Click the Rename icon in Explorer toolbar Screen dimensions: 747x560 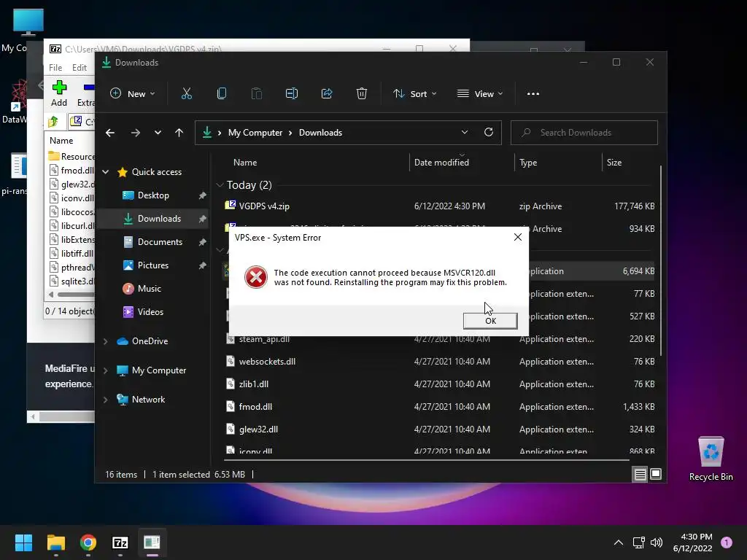click(x=292, y=94)
